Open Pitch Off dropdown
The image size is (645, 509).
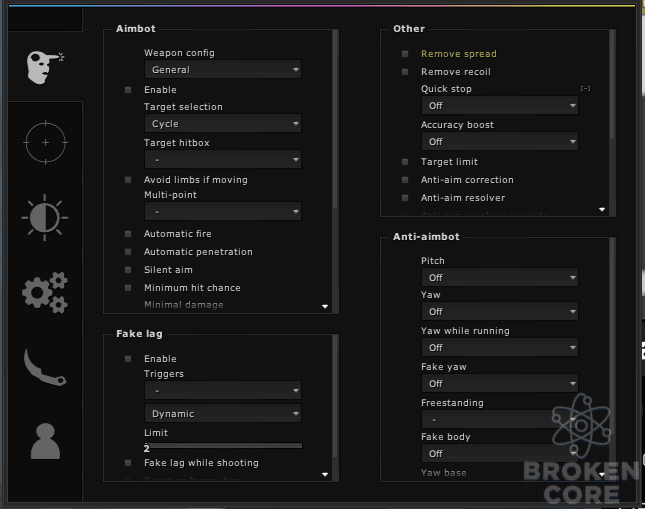[500, 278]
